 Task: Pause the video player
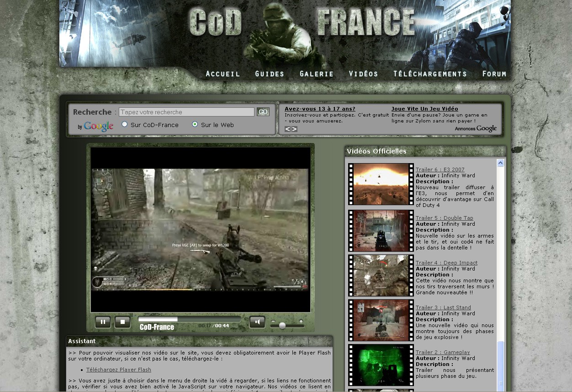pyautogui.click(x=103, y=322)
